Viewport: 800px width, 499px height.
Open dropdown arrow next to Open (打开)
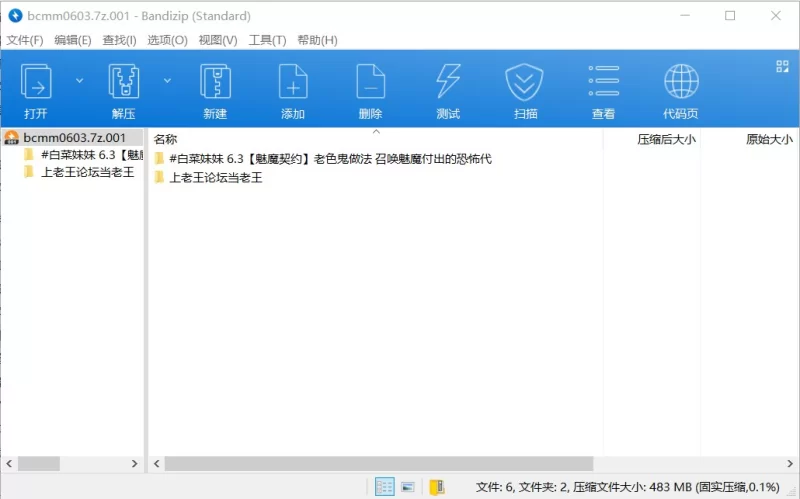(x=80, y=80)
